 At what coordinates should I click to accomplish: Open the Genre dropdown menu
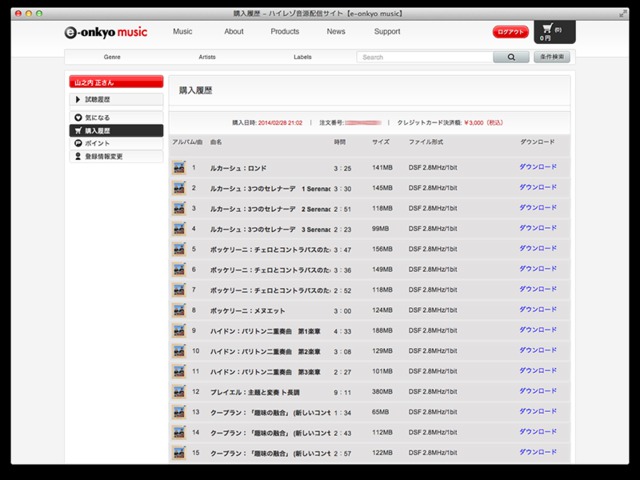tap(112, 58)
